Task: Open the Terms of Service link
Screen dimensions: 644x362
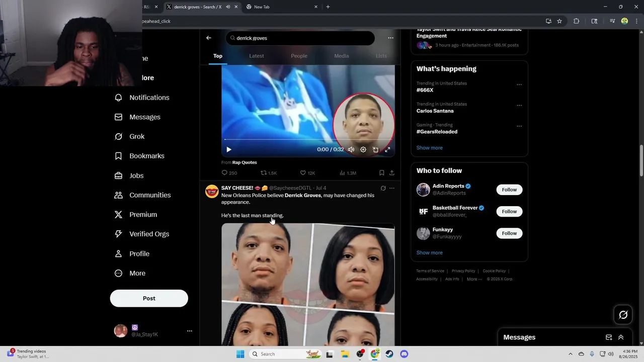Action: click(x=430, y=271)
